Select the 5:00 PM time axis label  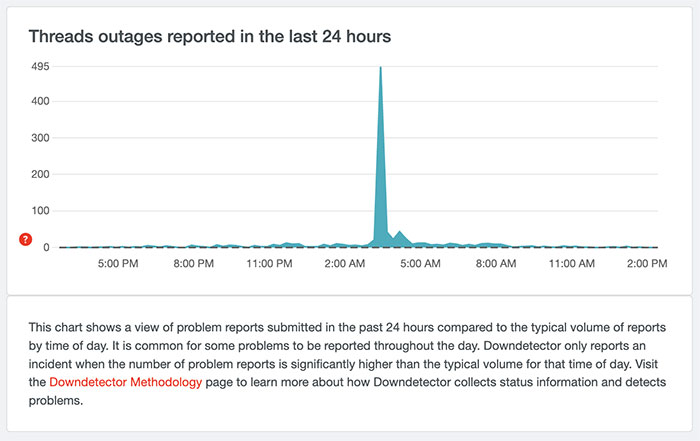[118, 265]
